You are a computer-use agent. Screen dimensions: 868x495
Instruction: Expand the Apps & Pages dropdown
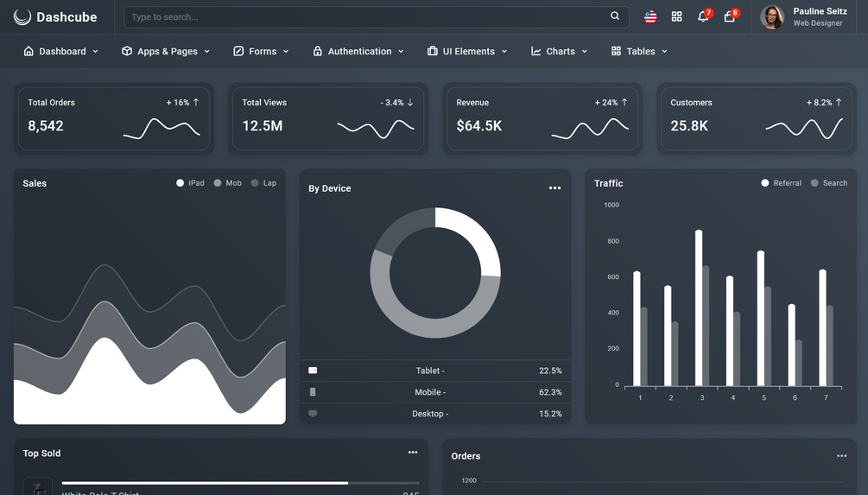[166, 51]
